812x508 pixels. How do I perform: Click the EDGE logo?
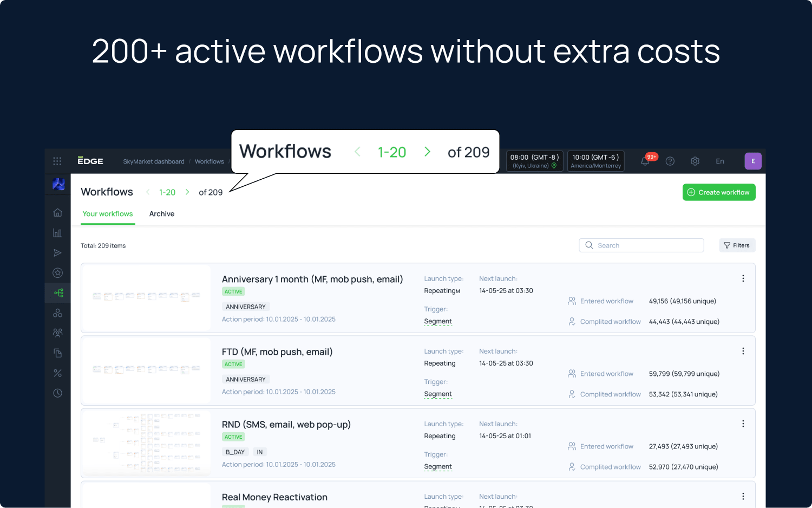[90, 161]
